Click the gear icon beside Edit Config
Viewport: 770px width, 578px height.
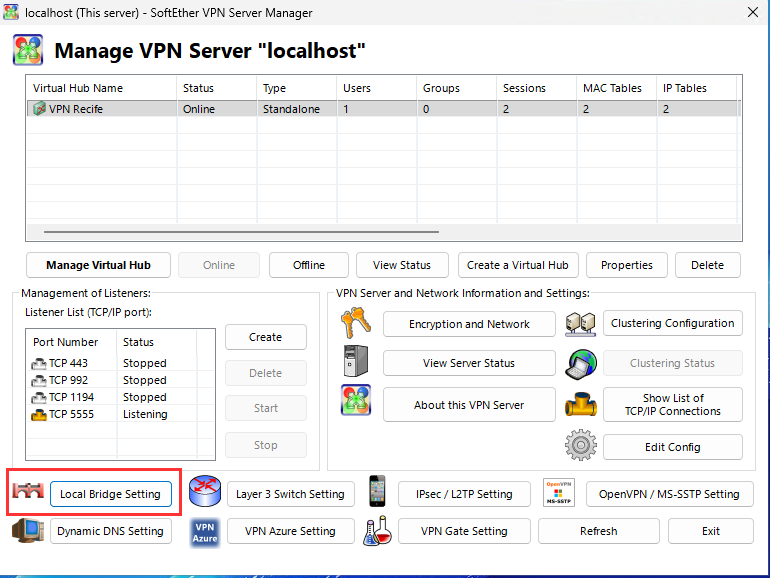point(581,445)
